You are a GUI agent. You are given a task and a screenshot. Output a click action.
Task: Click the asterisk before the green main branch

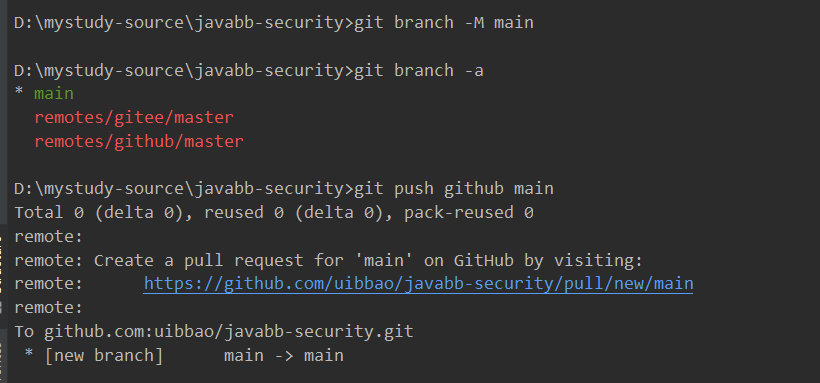19,93
